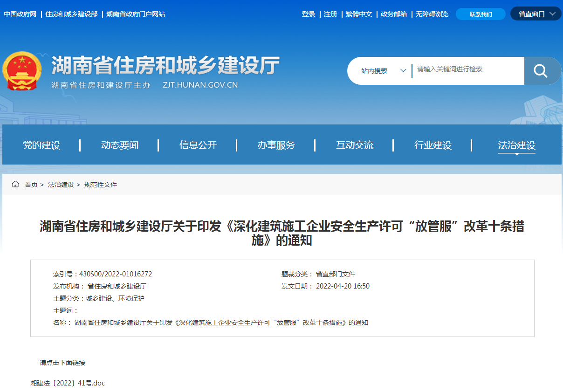
Task: Click the 联系我们 contact button
Action: 481,14
